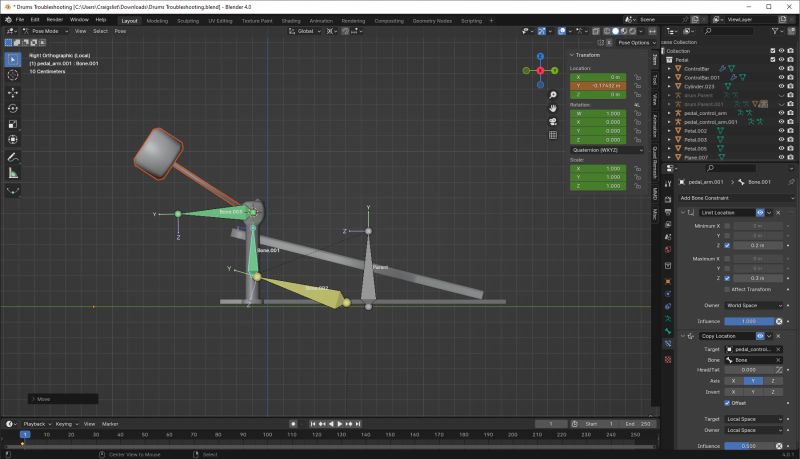
Task: Pick the Scale tool in the toolbar
Action: tap(13, 124)
